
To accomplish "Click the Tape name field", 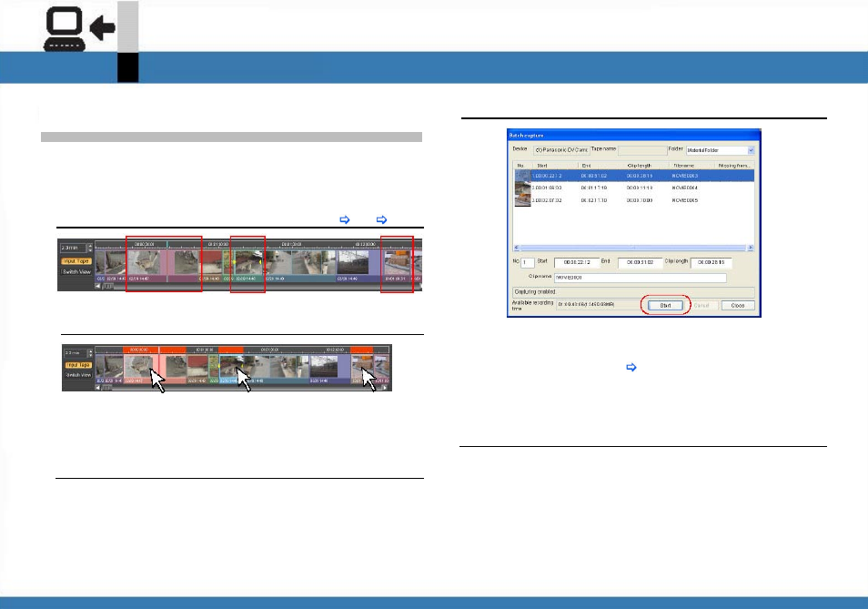I will click(642, 150).
